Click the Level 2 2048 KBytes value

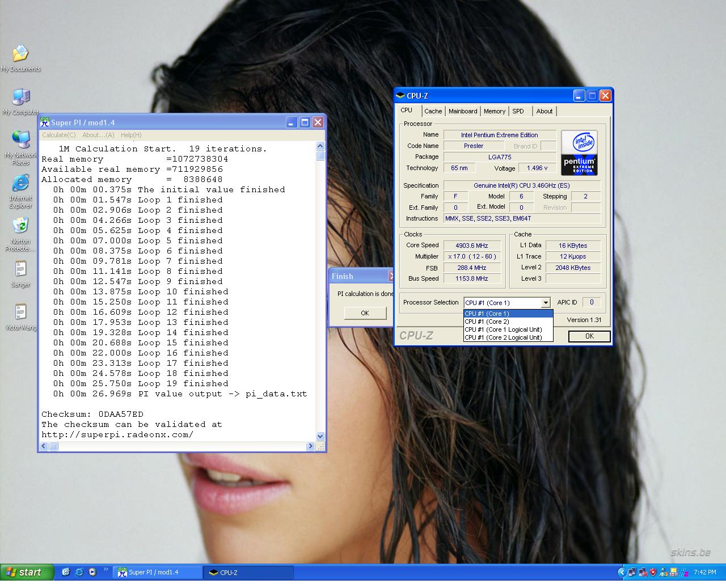(x=573, y=268)
